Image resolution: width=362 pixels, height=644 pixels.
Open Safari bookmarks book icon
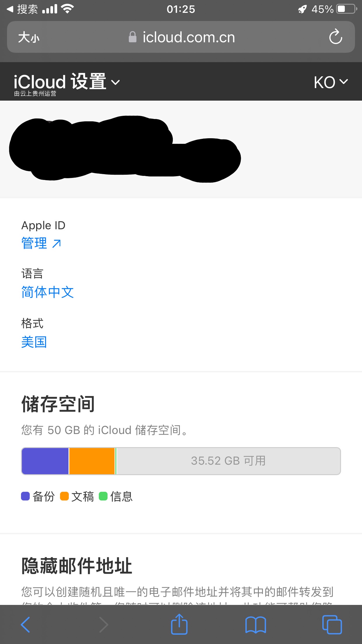(256, 624)
